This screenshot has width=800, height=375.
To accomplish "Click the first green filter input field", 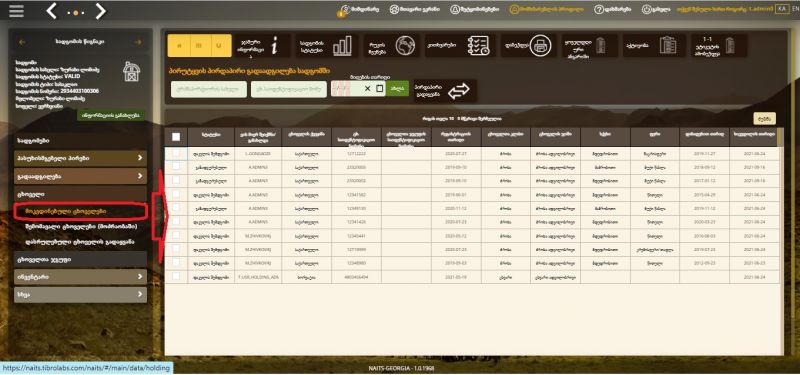I will 208,89.
